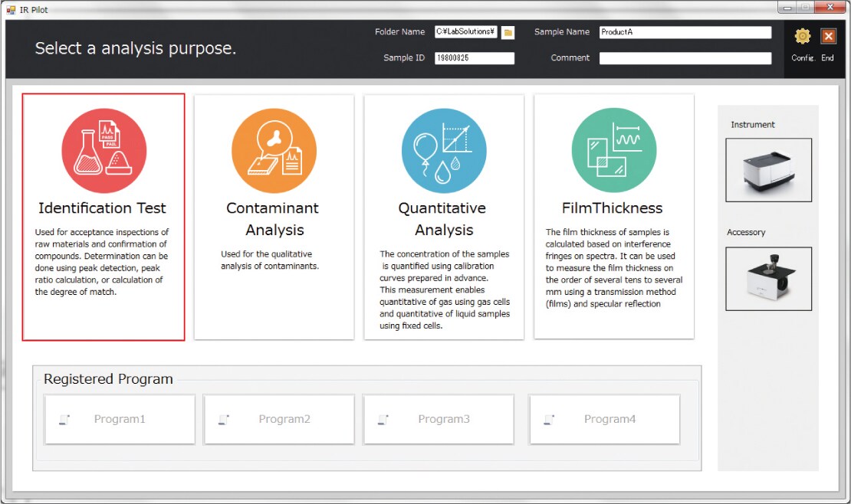Click the red Identification Test flask icon
This screenshot has height=504, width=851.
click(x=103, y=150)
